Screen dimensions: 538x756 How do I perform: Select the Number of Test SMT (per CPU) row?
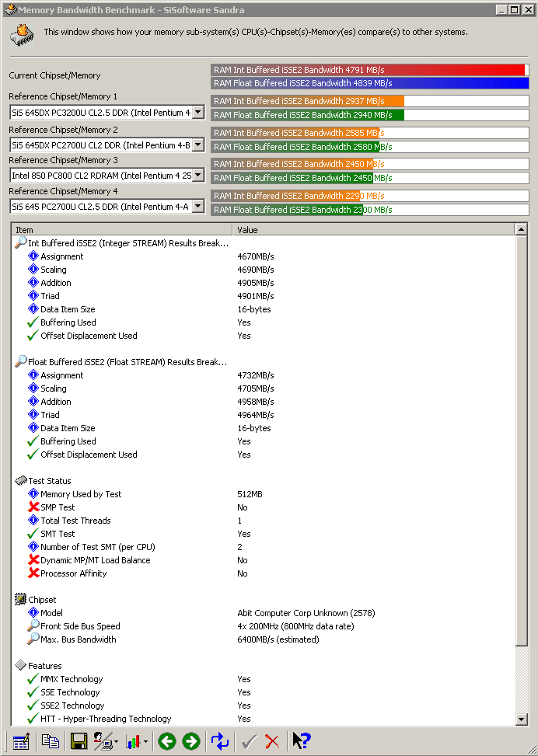[x=263, y=547]
